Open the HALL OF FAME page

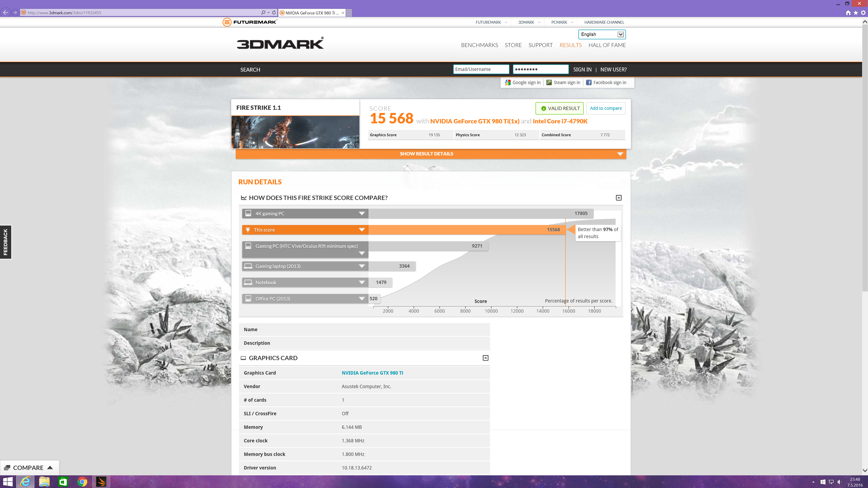(x=607, y=45)
